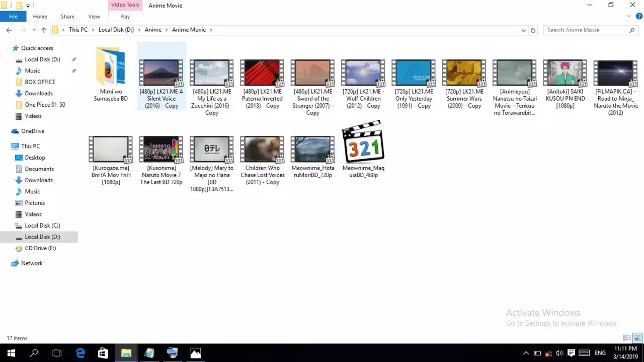Open the Share ribbon tab

click(x=67, y=17)
